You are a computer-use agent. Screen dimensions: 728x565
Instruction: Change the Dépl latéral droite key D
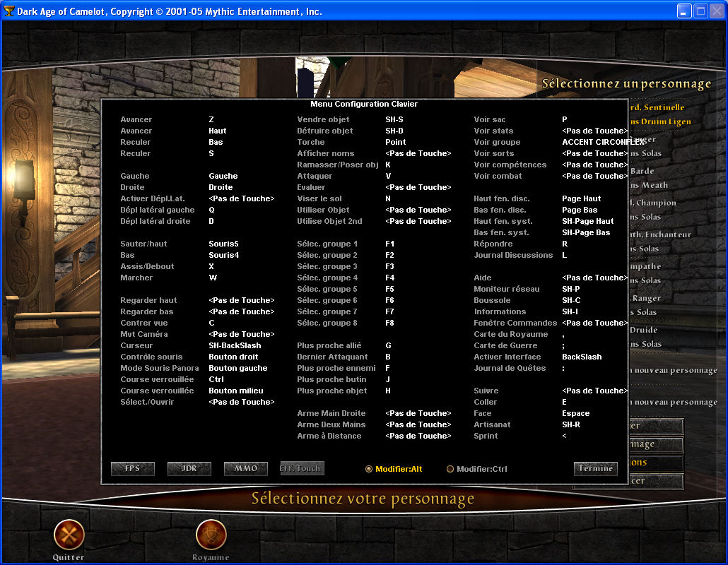211,221
